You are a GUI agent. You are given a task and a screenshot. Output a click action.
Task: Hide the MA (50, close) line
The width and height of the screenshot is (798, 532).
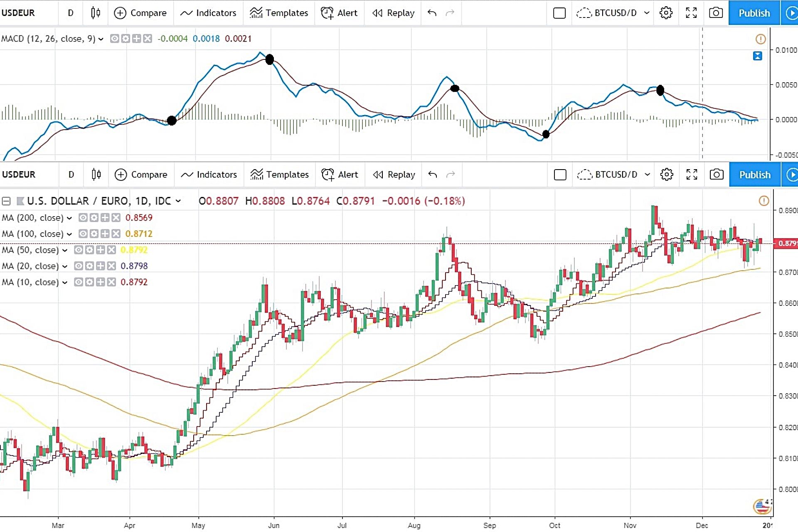[79, 250]
